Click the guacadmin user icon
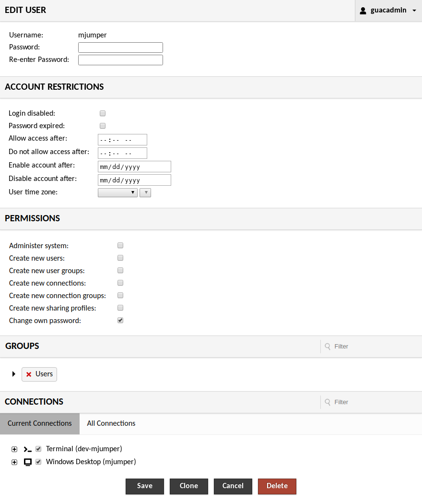The width and height of the screenshot is (422, 504). pos(363,11)
